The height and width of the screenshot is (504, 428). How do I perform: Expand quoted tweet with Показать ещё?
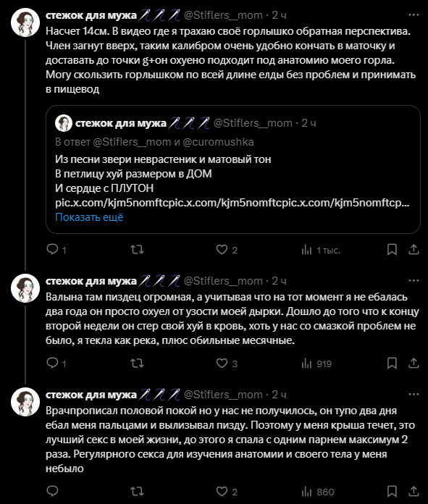coord(89,217)
